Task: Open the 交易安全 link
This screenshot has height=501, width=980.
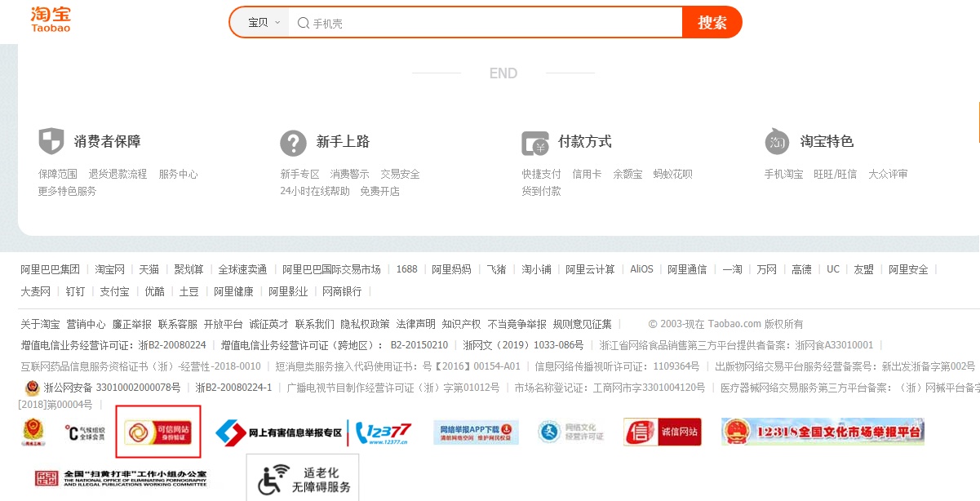Action: (400, 175)
